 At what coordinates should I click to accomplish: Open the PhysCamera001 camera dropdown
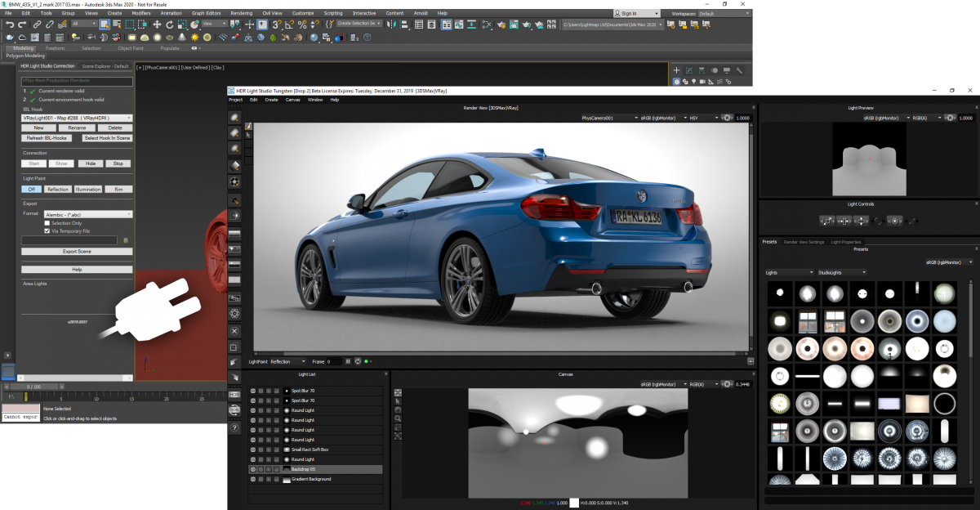pos(608,118)
